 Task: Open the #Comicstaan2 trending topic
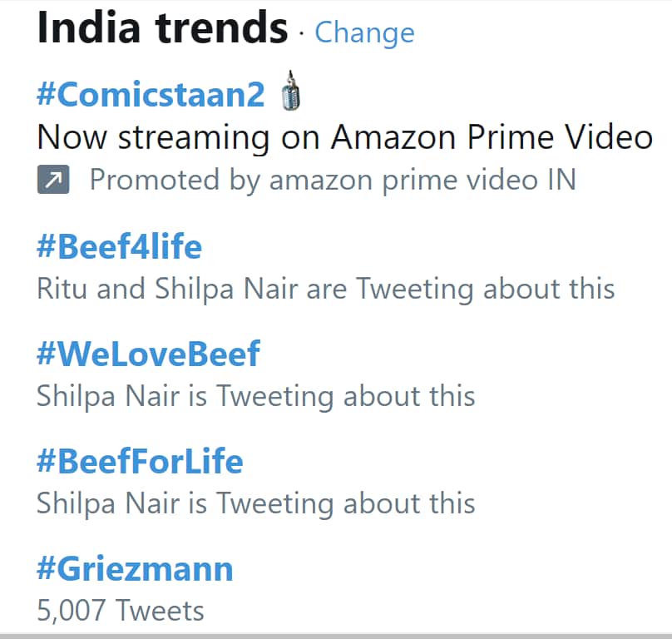(150, 94)
